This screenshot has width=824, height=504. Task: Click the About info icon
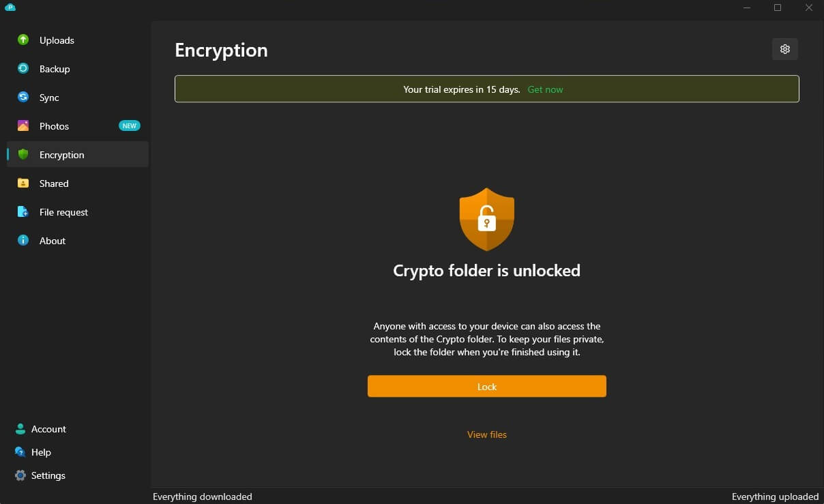coord(21,241)
